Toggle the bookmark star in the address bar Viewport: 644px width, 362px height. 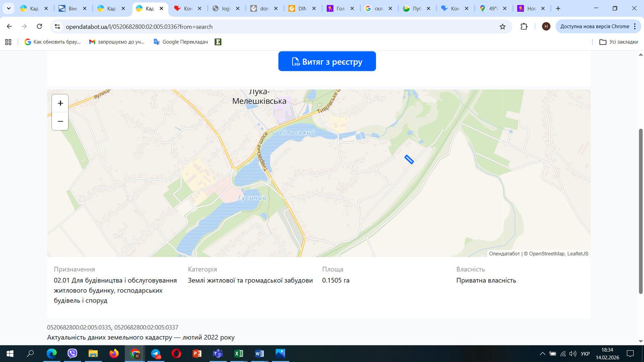(x=502, y=27)
